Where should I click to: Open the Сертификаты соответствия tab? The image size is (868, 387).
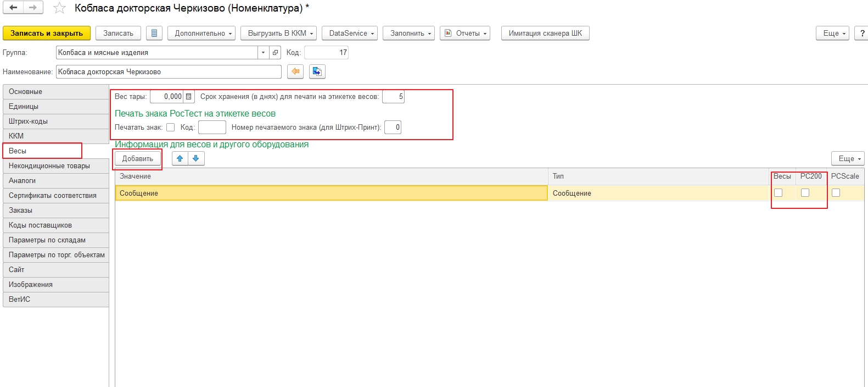point(53,196)
